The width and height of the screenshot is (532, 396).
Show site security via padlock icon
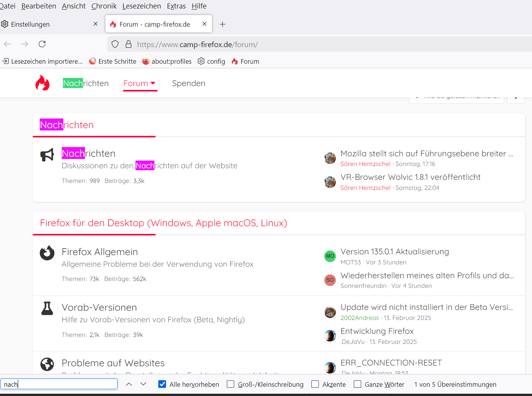129,44
